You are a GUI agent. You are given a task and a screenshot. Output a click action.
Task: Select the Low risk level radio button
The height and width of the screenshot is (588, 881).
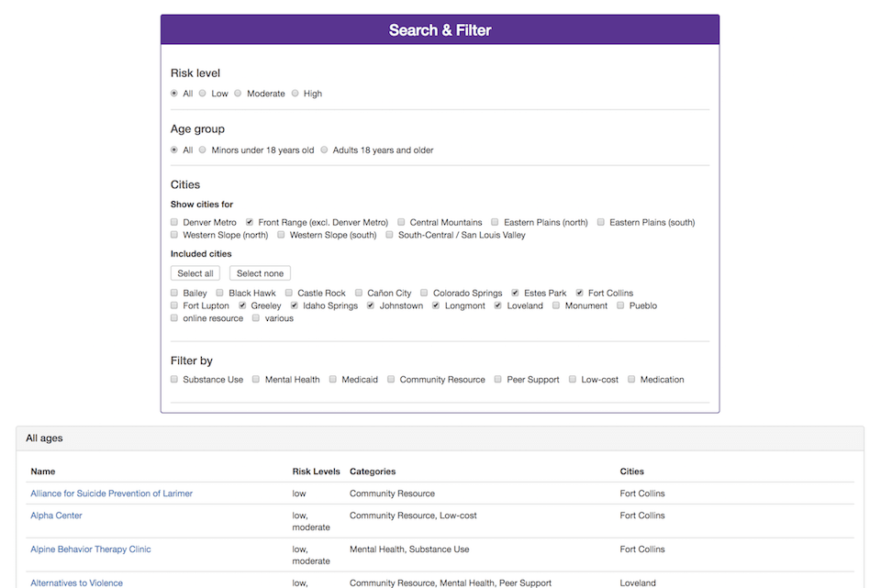202,94
